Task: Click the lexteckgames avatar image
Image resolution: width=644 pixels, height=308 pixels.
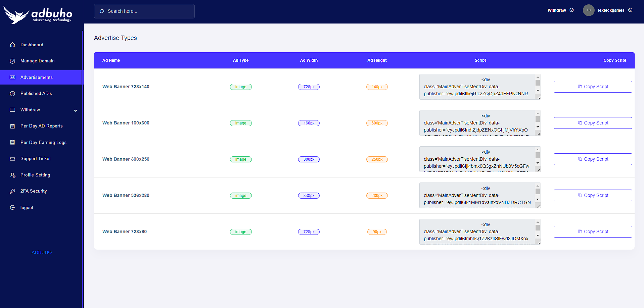Action: click(x=589, y=10)
